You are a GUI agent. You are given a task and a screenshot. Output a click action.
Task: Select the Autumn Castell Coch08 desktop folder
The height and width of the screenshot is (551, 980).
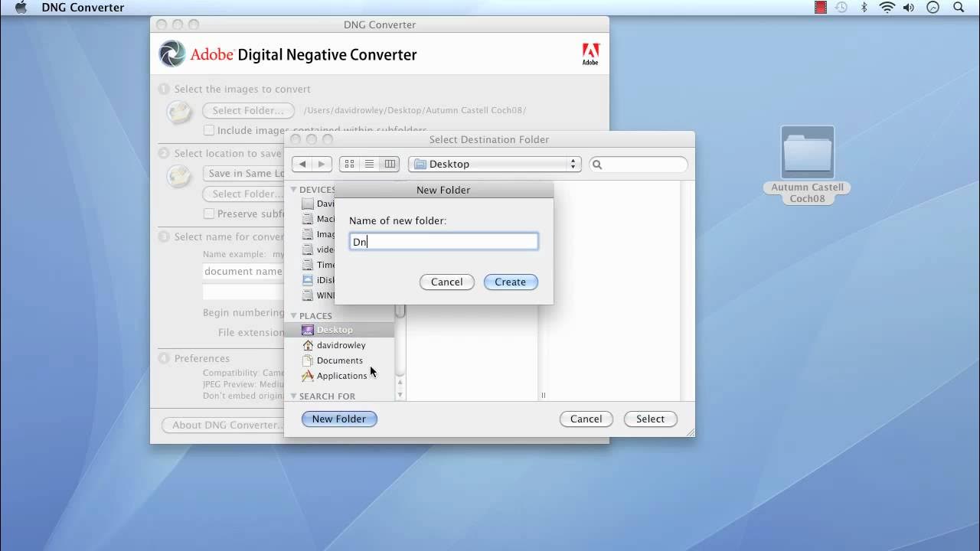point(808,165)
